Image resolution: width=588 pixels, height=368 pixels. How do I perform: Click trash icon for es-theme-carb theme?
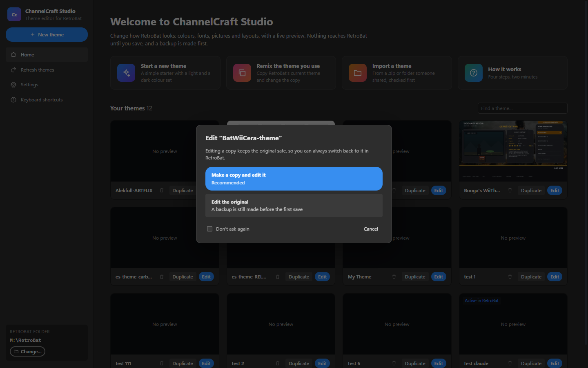click(x=162, y=277)
